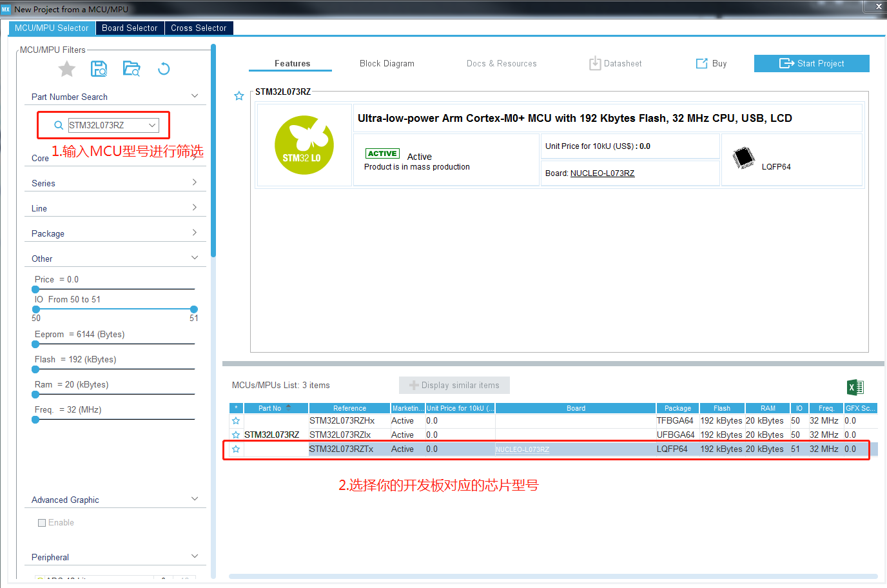Enable the Advanced Graphic checkbox
This screenshot has width=887, height=588.
pyautogui.click(x=42, y=523)
